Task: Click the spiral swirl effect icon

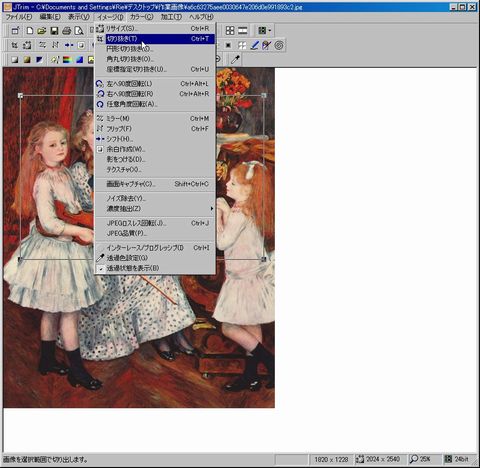Action: tap(279, 45)
